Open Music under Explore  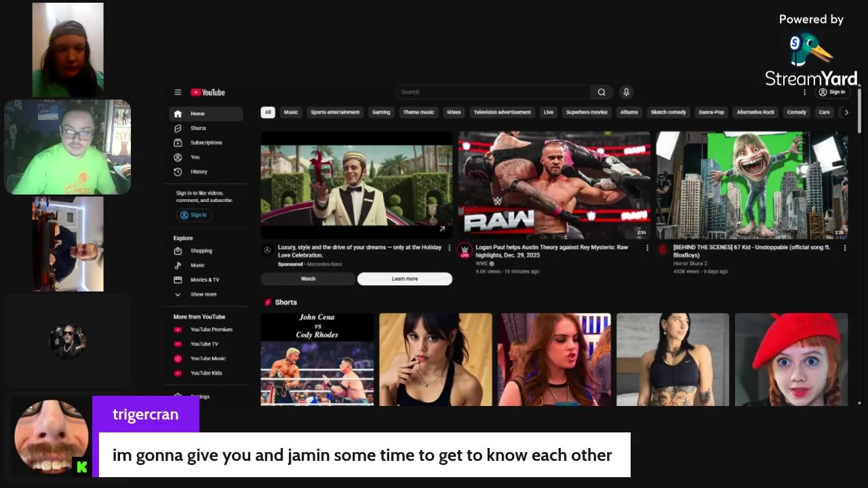[206, 265]
